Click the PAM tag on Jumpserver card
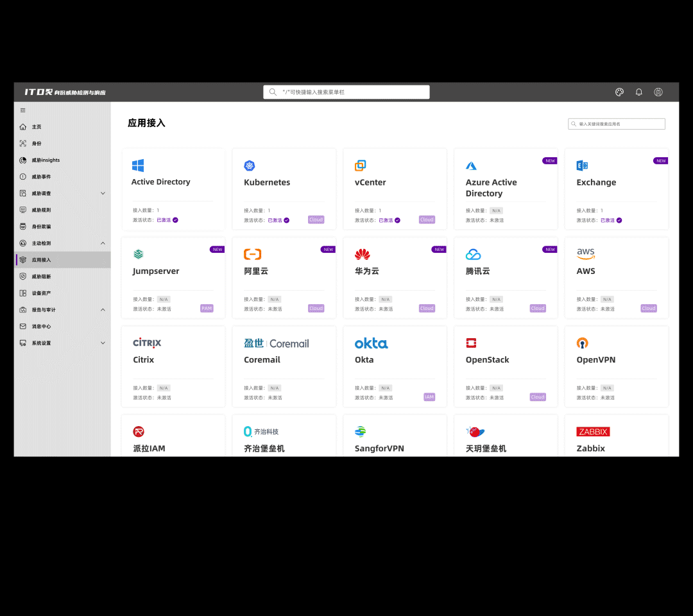 207,309
